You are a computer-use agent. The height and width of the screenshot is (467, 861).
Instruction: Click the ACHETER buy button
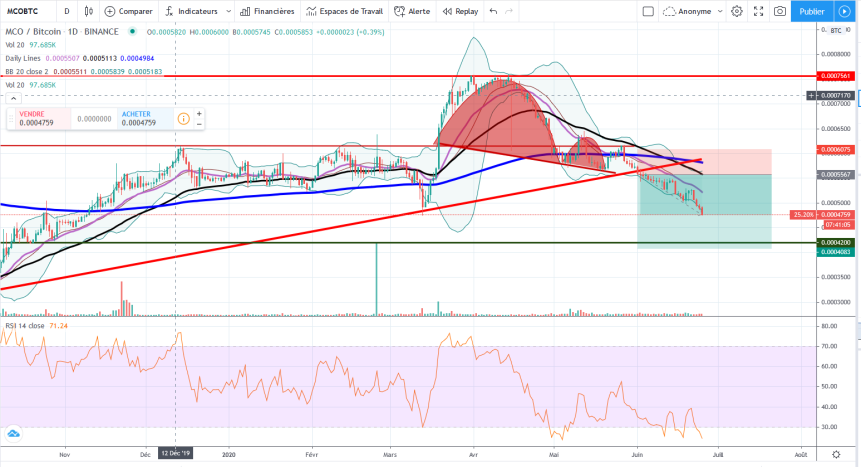coord(146,119)
